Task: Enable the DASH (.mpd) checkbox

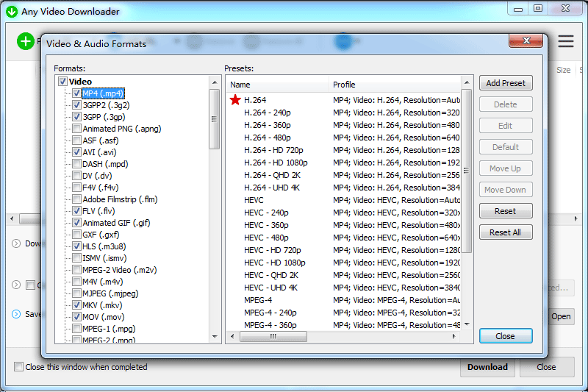Action: [76, 164]
